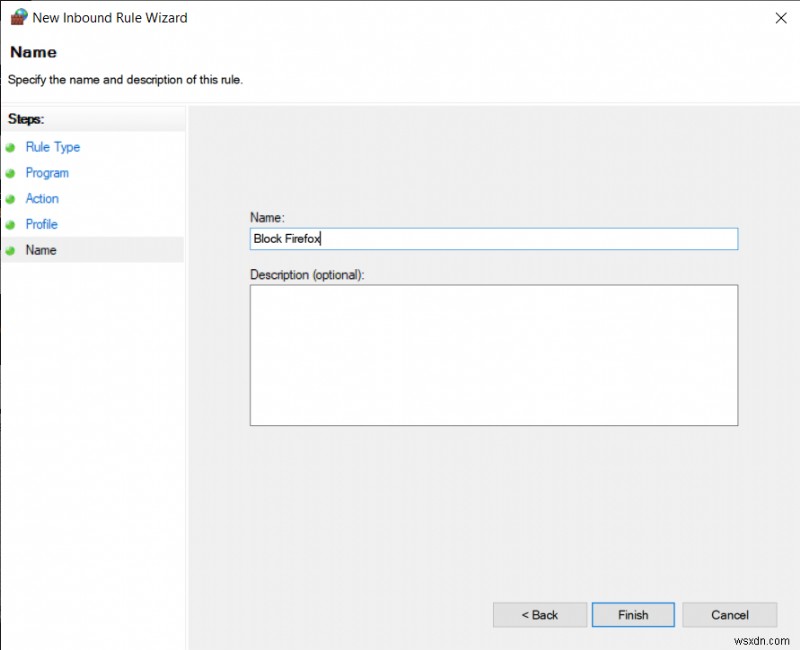Click the wizard icon in the title bar
Viewport: 800px width, 650px height.
[x=14, y=17]
